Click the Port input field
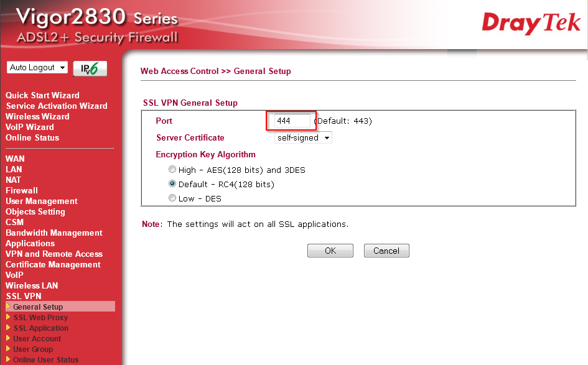588x365 pixels. (292, 121)
